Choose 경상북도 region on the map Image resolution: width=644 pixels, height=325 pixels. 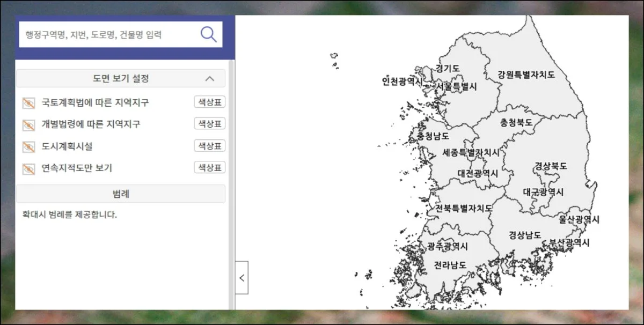(550, 166)
